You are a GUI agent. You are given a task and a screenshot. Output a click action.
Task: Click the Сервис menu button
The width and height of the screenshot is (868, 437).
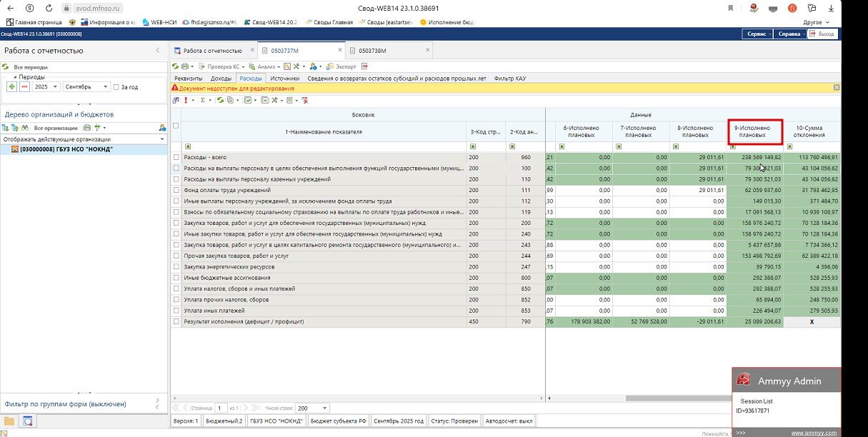click(x=757, y=34)
